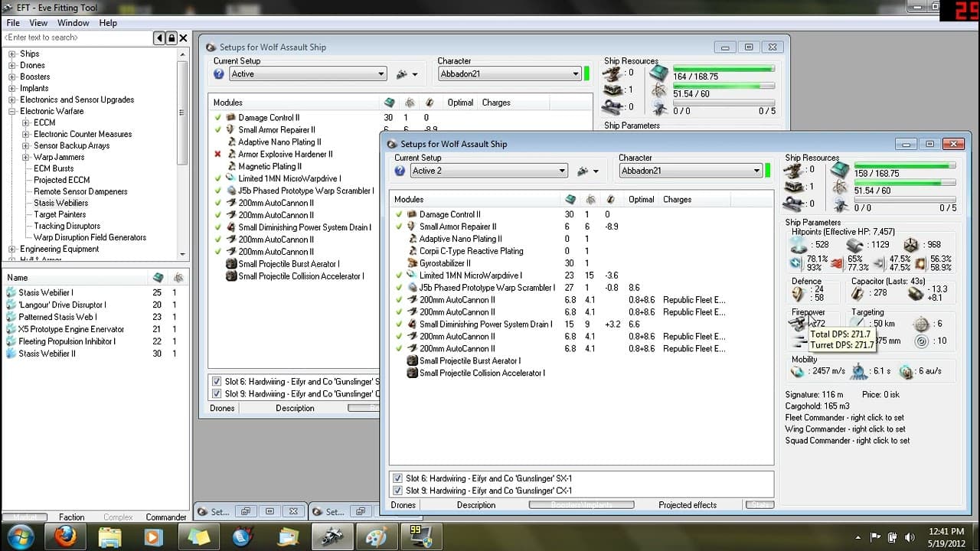Toggle Small Armor Repairer II in front window
980x551 pixels.
tap(399, 227)
